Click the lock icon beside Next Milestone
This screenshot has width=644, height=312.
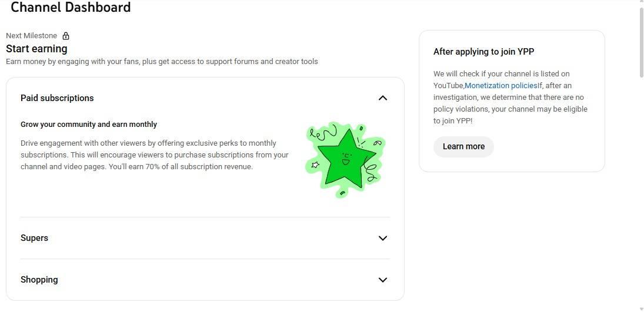[x=66, y=36]
